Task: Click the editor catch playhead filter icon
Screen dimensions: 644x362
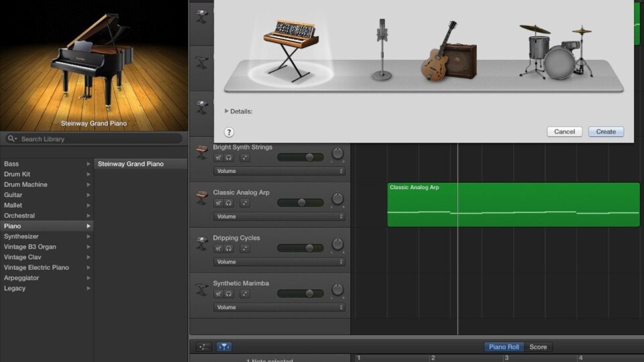Action: click(224, 347)
